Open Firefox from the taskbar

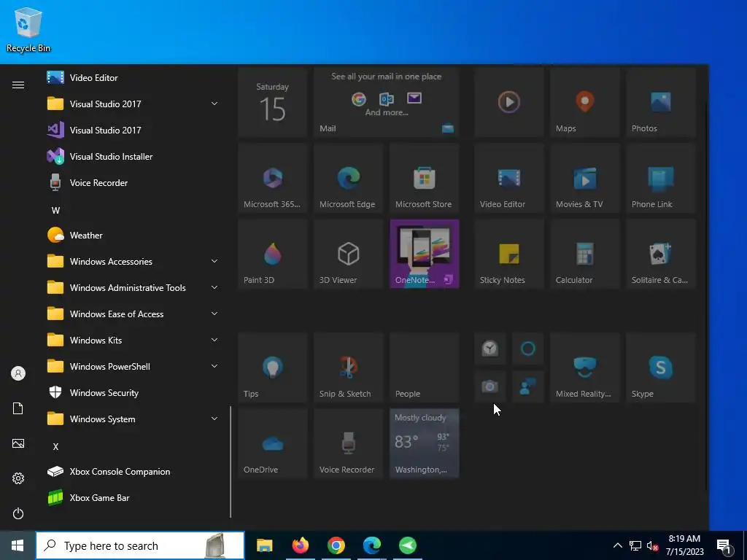[x=300, y=545]
